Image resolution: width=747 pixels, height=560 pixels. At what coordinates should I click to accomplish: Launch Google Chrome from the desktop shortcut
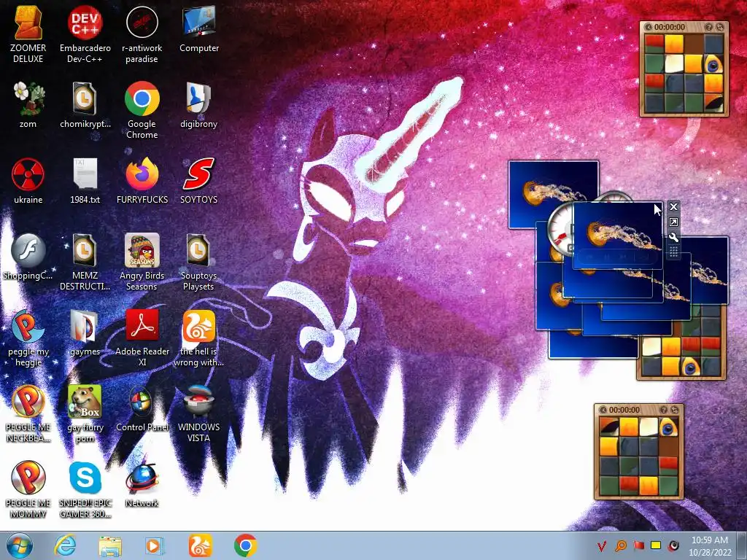(142, 110)
